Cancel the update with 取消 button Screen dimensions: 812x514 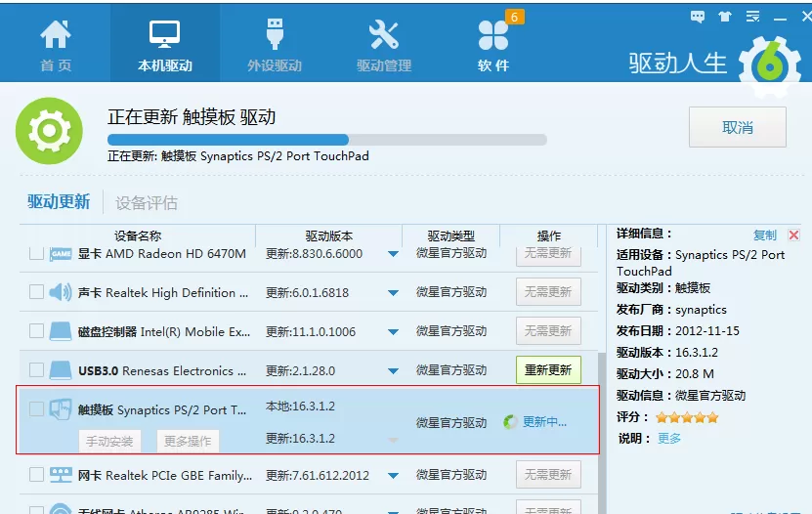[x=738, y=127]
